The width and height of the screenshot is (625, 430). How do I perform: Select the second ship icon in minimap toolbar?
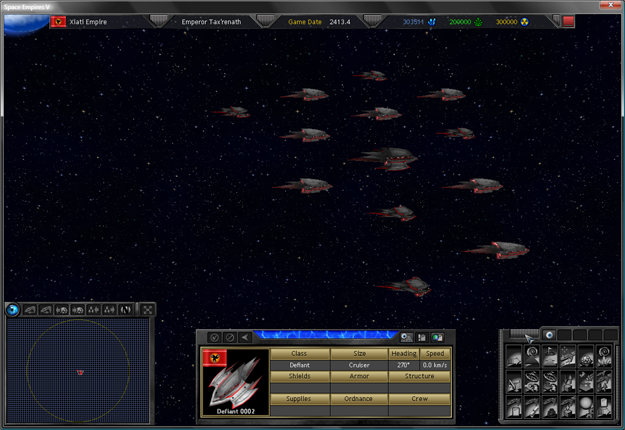pyautogui.click(x=45, y=310)
